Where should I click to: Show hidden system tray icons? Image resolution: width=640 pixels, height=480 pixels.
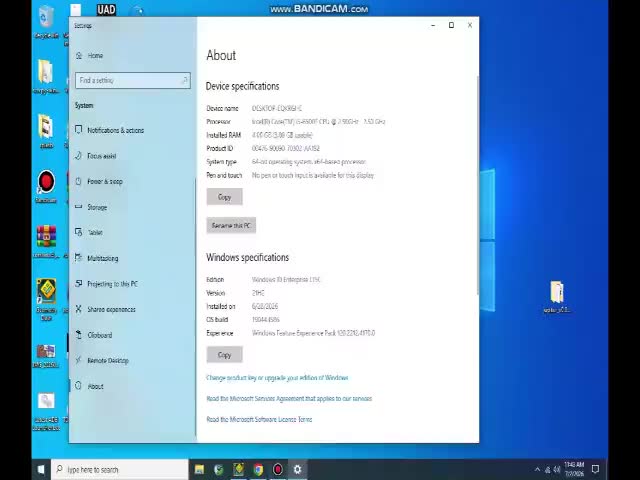tap(537, 469)
